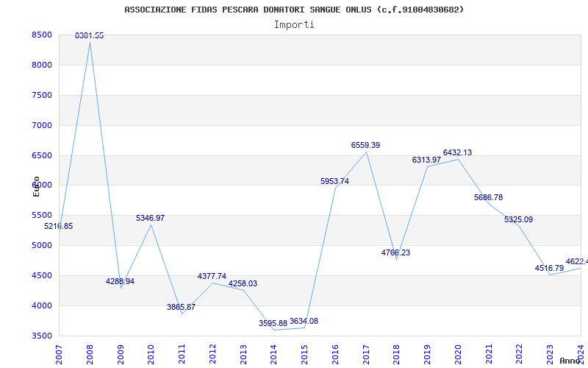Click the y-axis label 4000

tap(42, 305)
